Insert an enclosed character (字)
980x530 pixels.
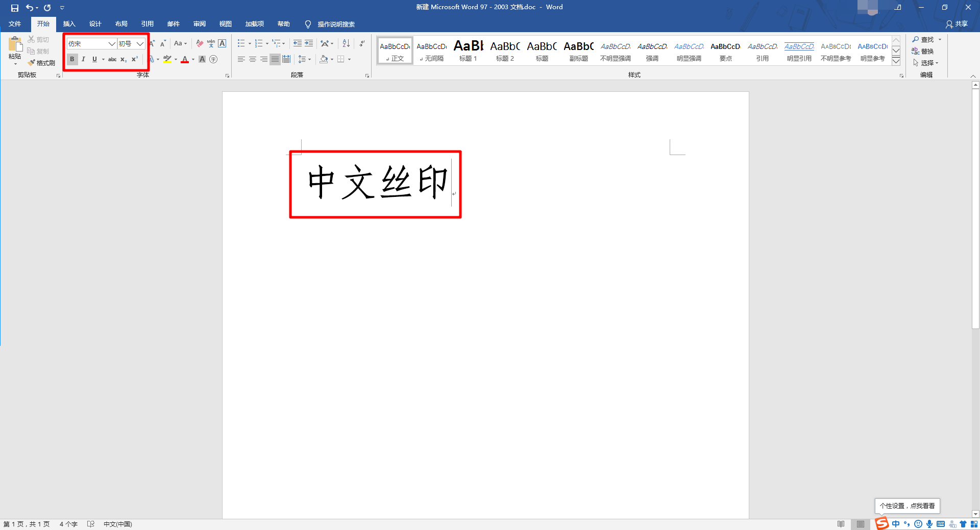pos(213,59)
